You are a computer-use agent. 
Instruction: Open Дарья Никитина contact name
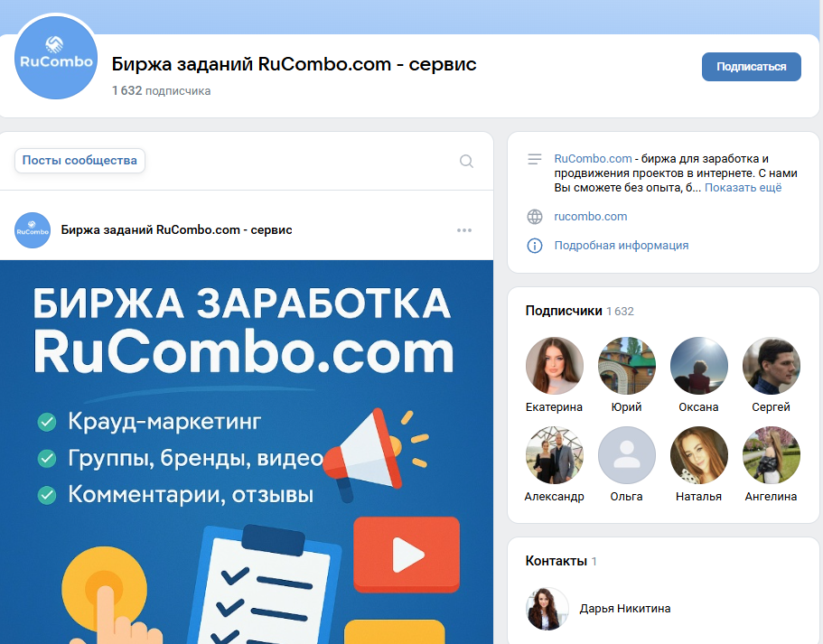click(625, 608)
